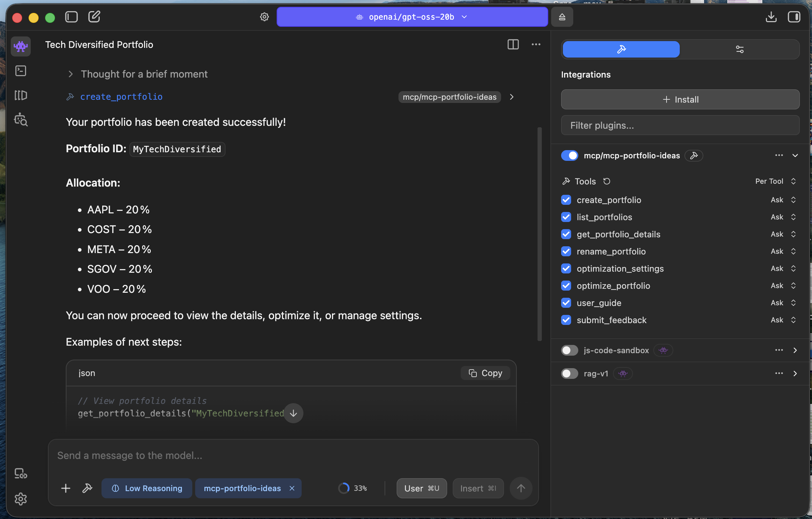Switch to the settings sliders tab

pyautogui.click(x=740, y=49)
